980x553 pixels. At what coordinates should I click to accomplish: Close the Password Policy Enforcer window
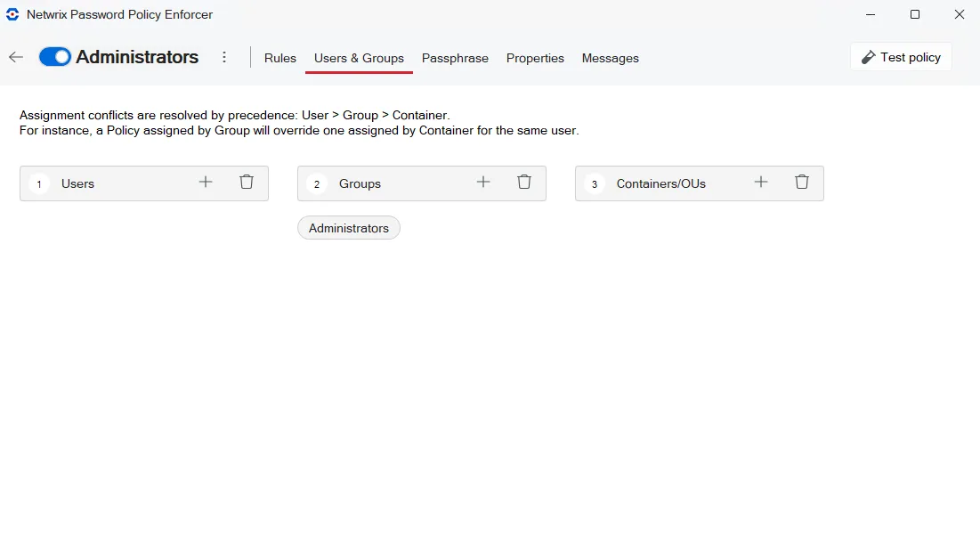coord(960,14)
